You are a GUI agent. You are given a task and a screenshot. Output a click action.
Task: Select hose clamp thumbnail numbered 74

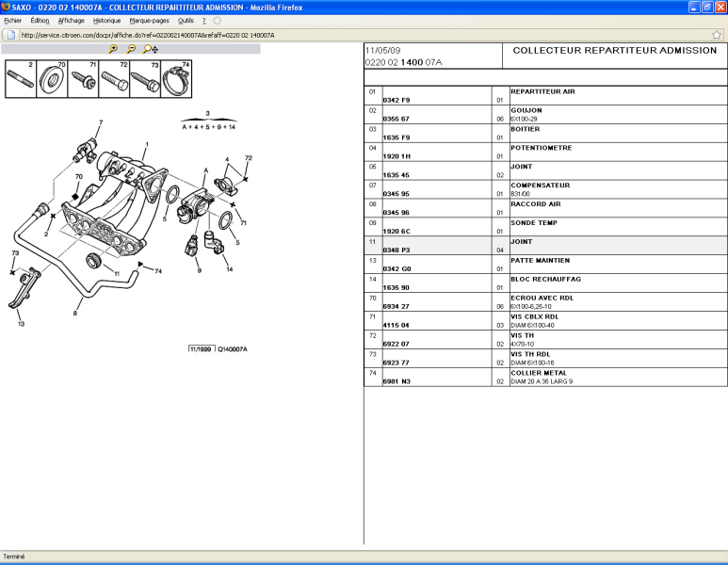click(176, 78)
